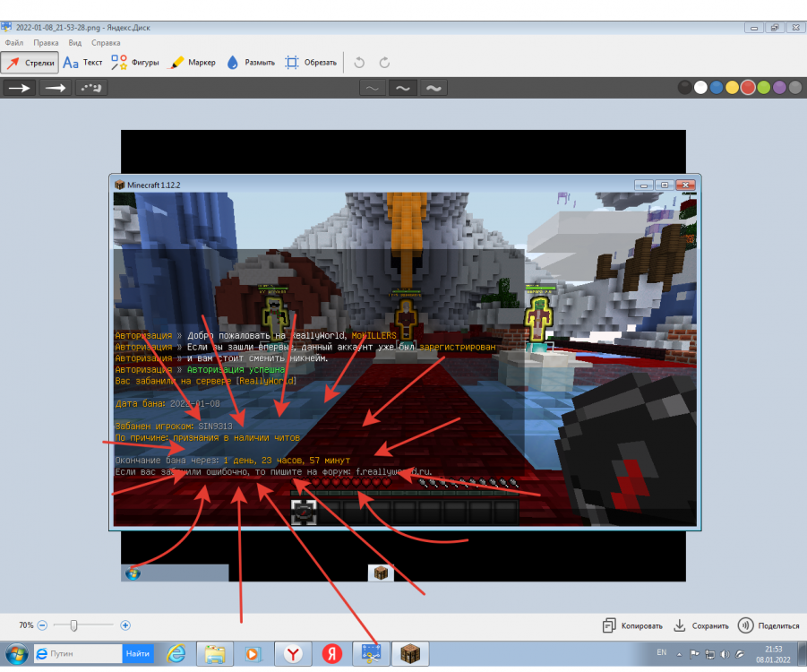This screenshot has width=807, height=672.
Task: Select the Маркер highlighter tool
Action: (192, 63)
